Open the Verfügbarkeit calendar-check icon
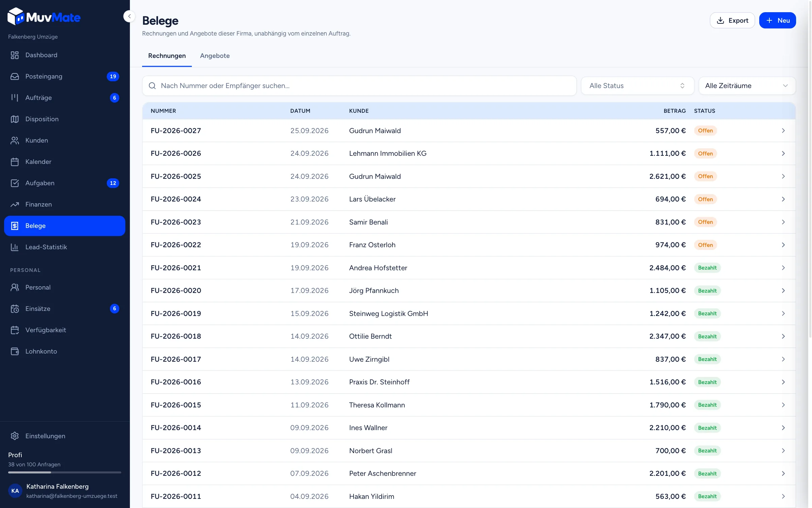 [15, 330]
